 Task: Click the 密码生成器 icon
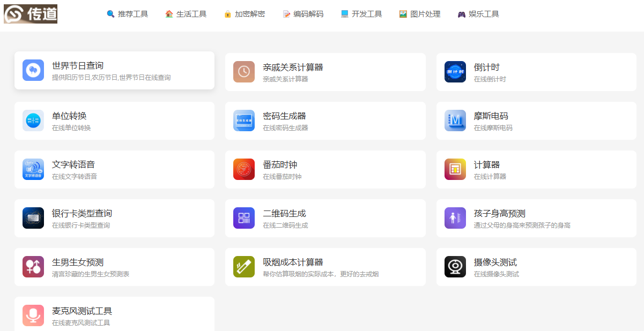tap(244, 121)
